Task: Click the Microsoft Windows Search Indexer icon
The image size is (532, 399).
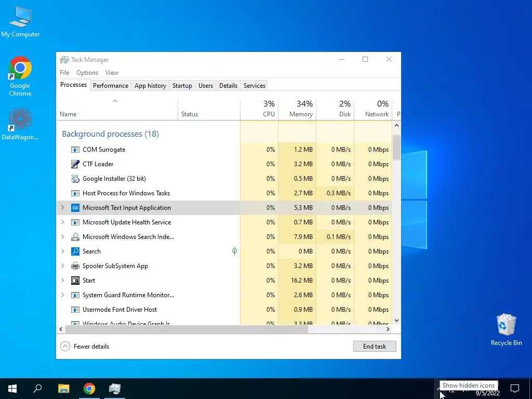Action: click(x=75, y=237)
